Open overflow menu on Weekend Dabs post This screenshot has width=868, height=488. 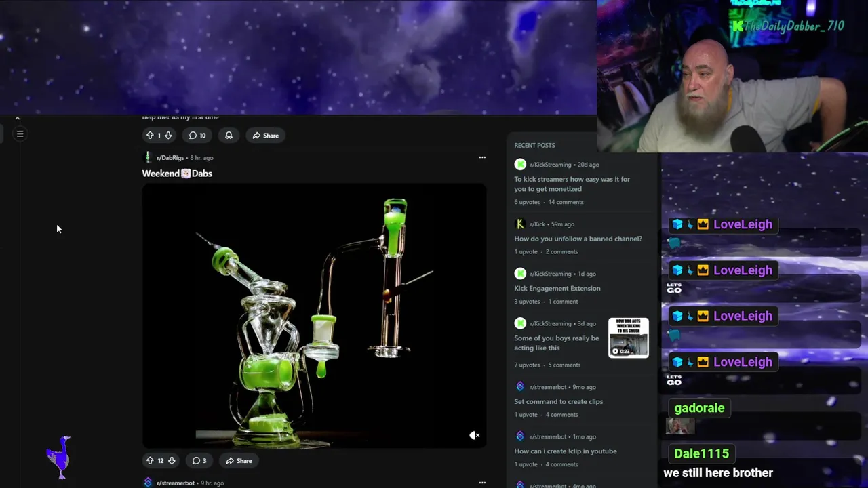(x=482, y=157)
